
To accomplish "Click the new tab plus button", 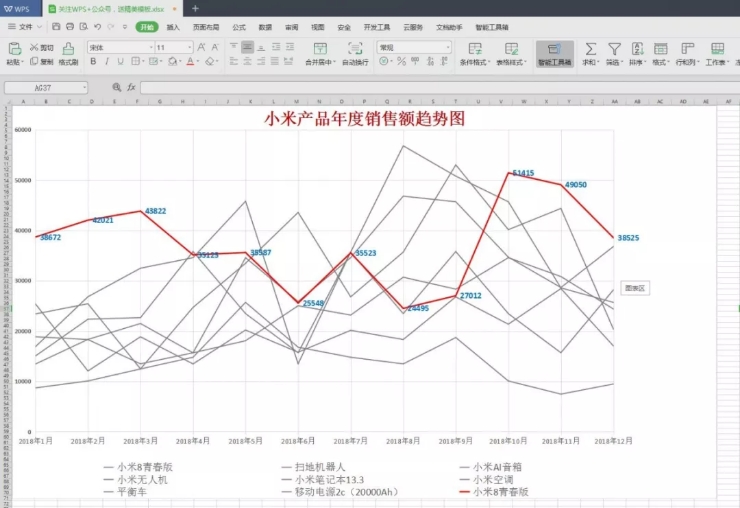I will [x=195, y=8].
